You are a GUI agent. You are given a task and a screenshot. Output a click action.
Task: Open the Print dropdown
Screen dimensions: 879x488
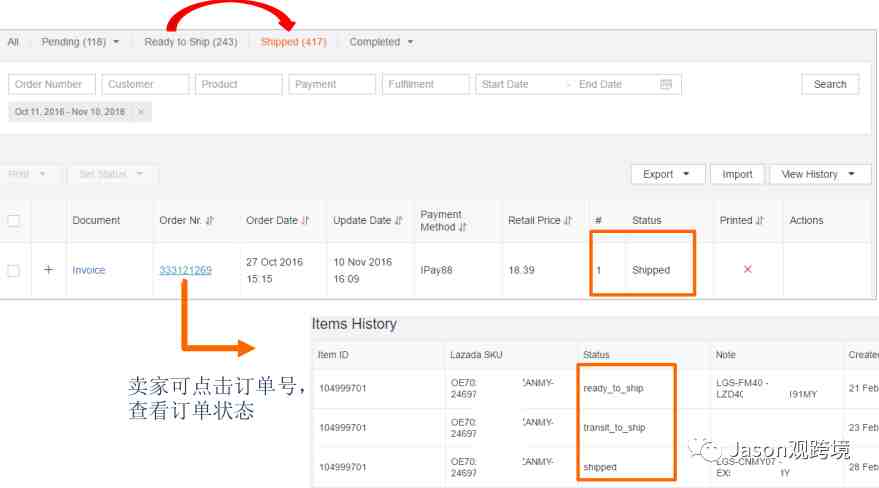coord(27,174)
